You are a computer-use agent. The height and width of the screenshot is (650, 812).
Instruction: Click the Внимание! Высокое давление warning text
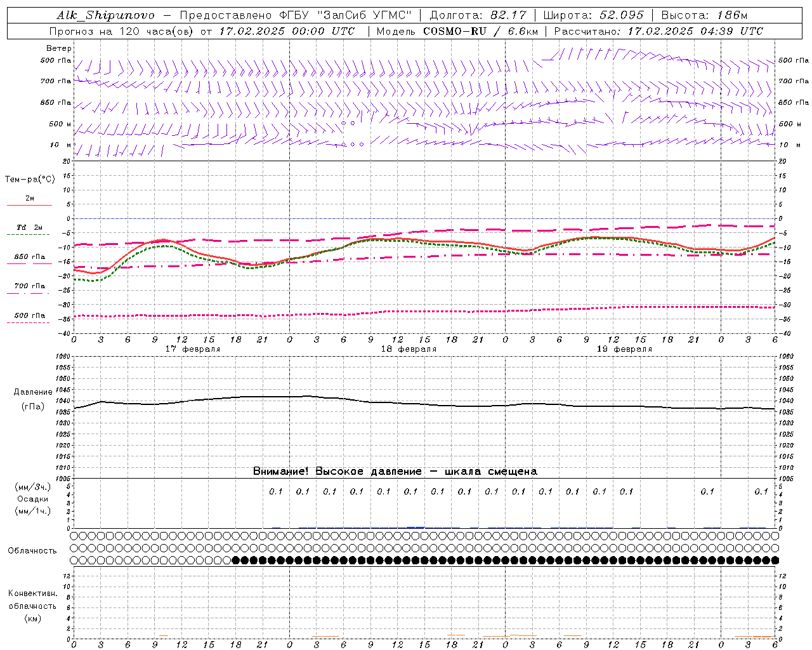395,471
